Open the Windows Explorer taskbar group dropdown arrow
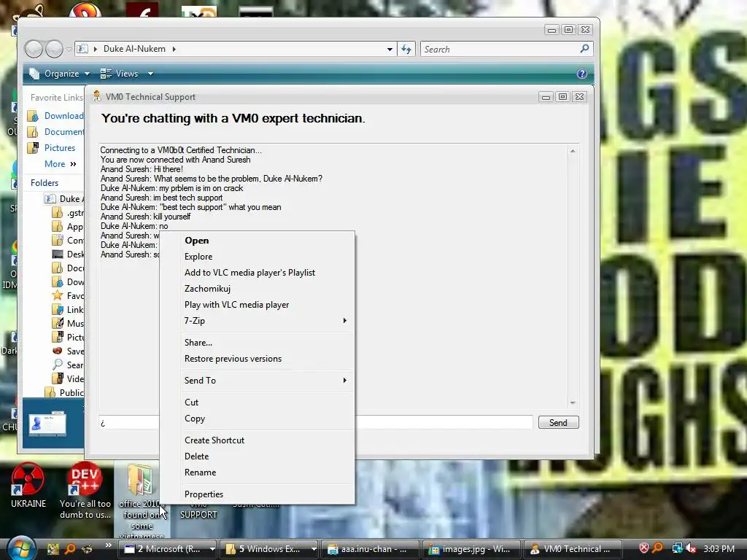Viewport: 747px width, 560px height. coord(314,549)
